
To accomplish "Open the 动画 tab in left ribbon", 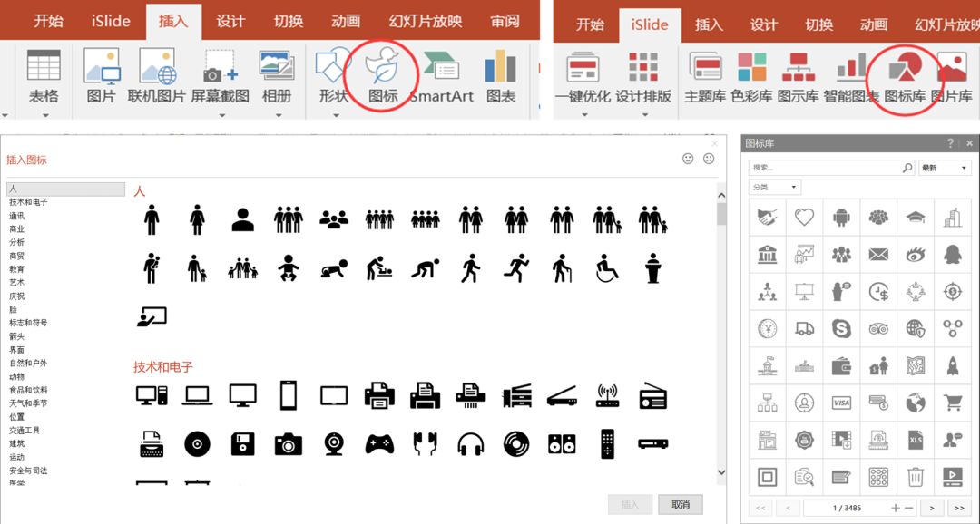I will [346, 21].
